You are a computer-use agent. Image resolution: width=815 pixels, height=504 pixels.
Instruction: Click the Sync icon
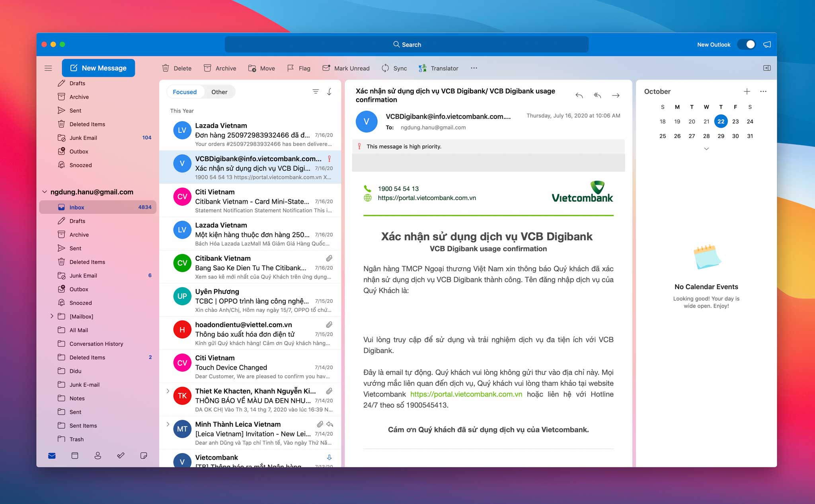coord(385,68)
